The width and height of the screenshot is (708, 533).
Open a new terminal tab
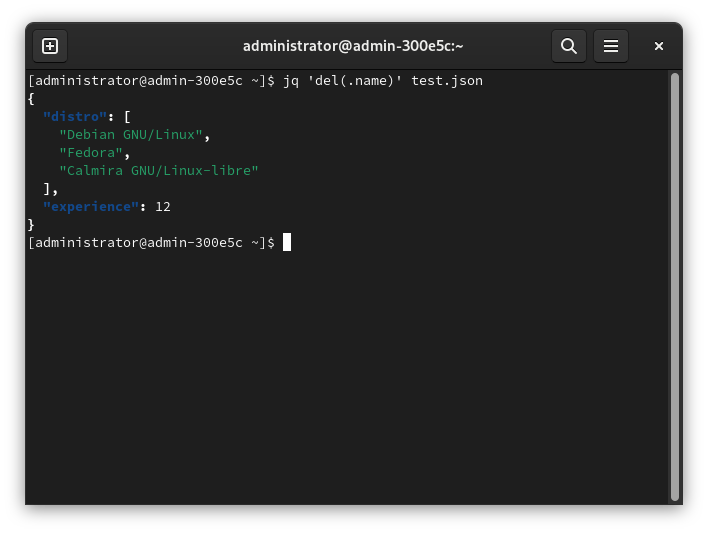pos(50,46)
